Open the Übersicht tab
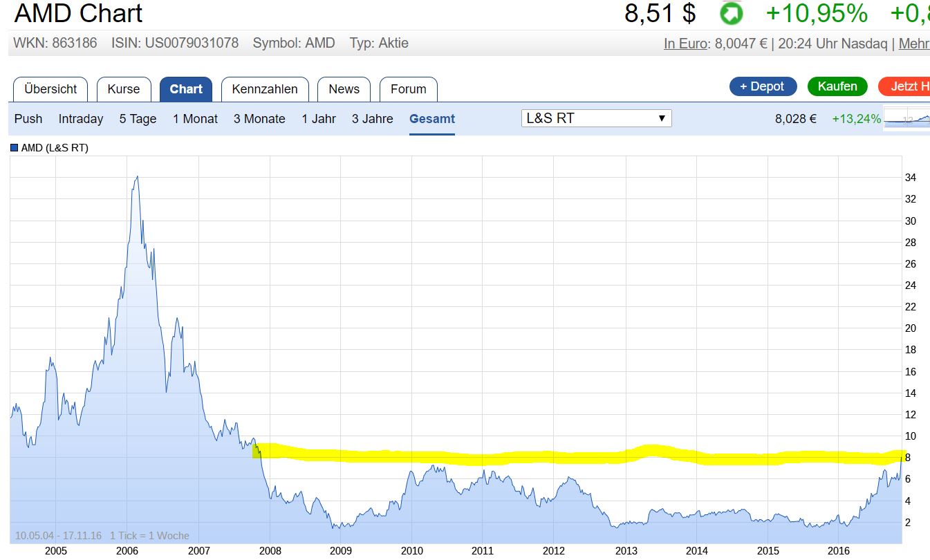 click(x=50, y=89)
